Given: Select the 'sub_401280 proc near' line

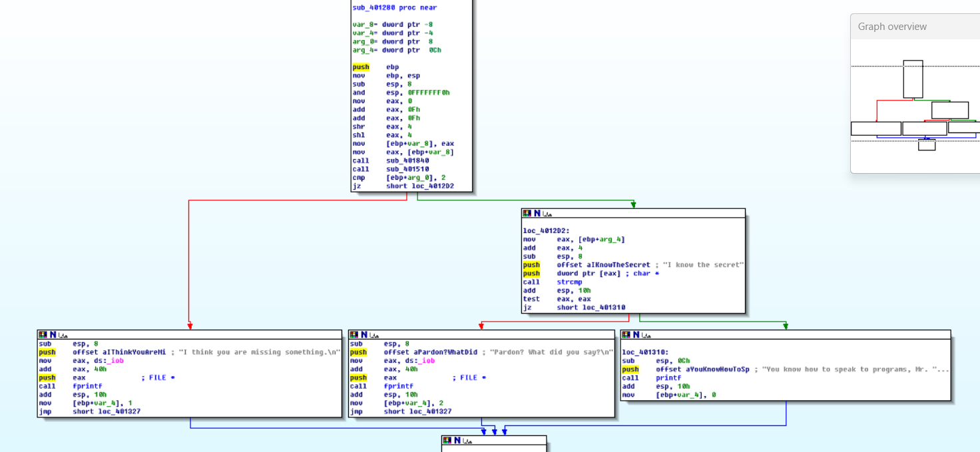Looking at the screenshot, I should (395, 7).
